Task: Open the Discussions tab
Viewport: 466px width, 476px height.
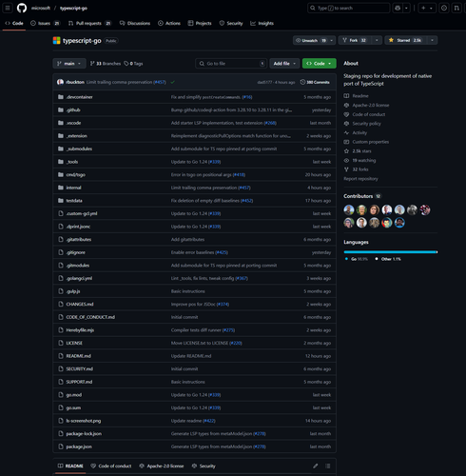Action: coord(135,23)
